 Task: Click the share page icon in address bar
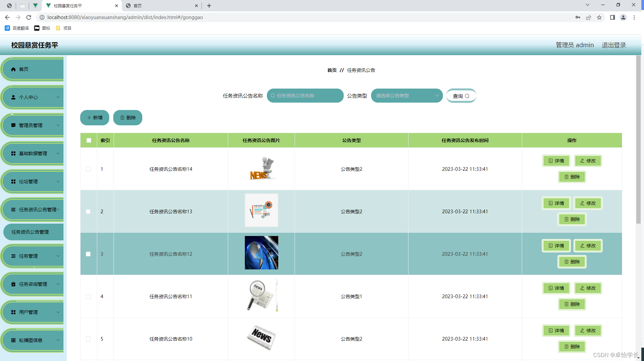click(x=589, y=17)
